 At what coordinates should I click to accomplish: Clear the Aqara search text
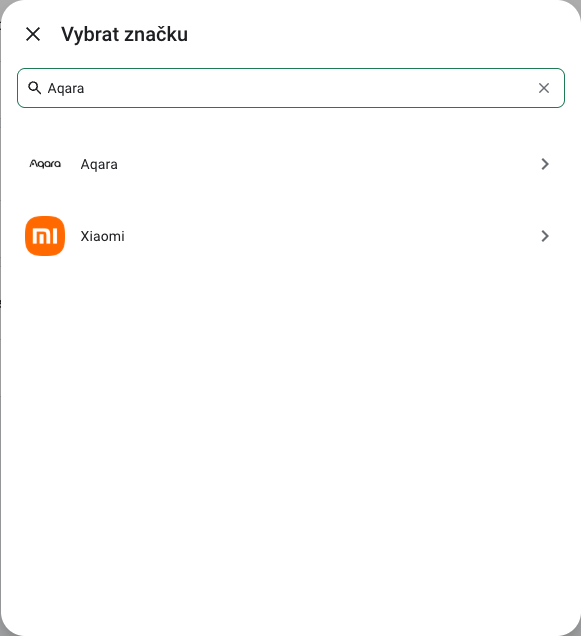tap(544, 88)
